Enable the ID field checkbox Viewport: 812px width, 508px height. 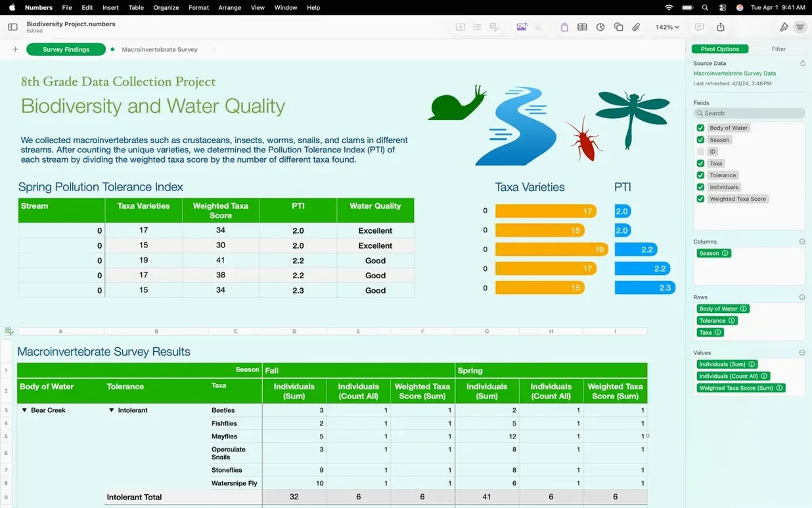[700, 152]
